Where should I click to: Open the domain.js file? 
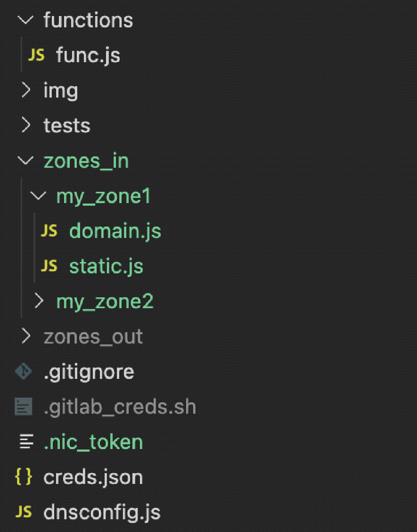tap(115, 231)
